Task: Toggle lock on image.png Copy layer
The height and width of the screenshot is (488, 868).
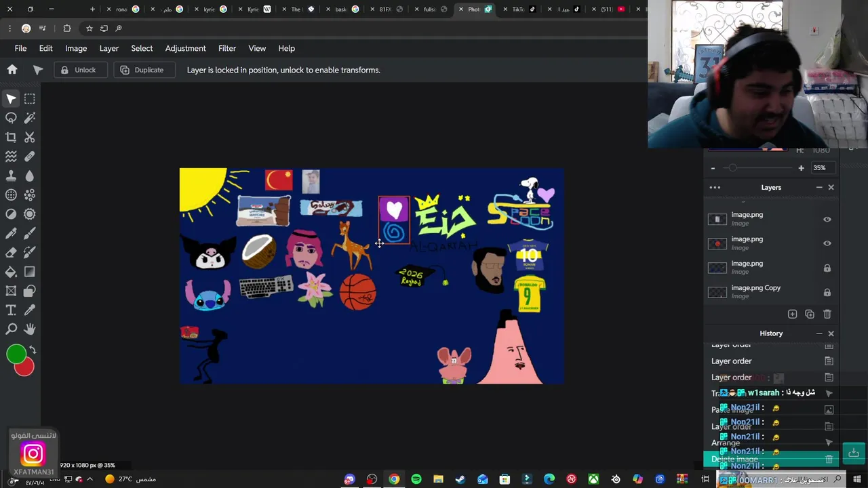Action: click(x=827, y=292)
